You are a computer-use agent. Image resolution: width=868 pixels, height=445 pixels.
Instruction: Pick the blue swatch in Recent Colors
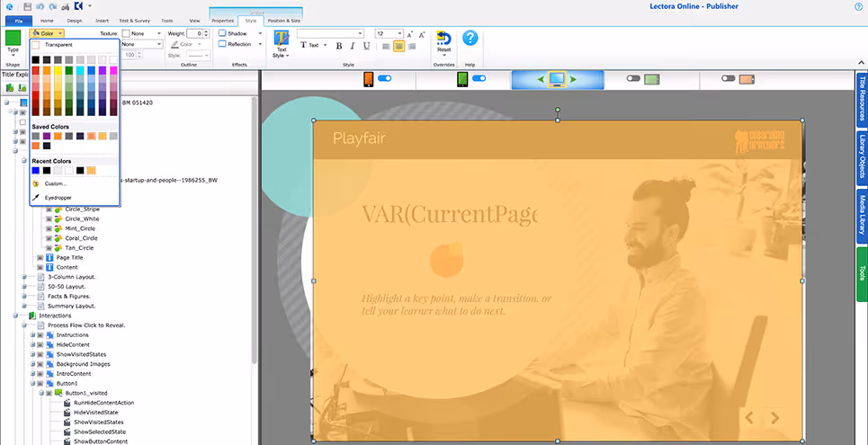(x=35, y=171)
